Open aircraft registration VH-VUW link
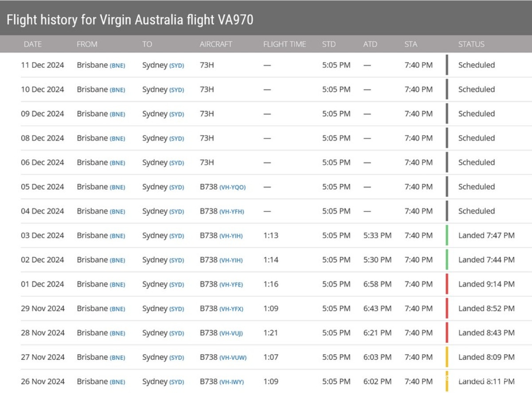The height and width of the screenshot is (393, 532). pyautogui.click(x=233, y=358)
